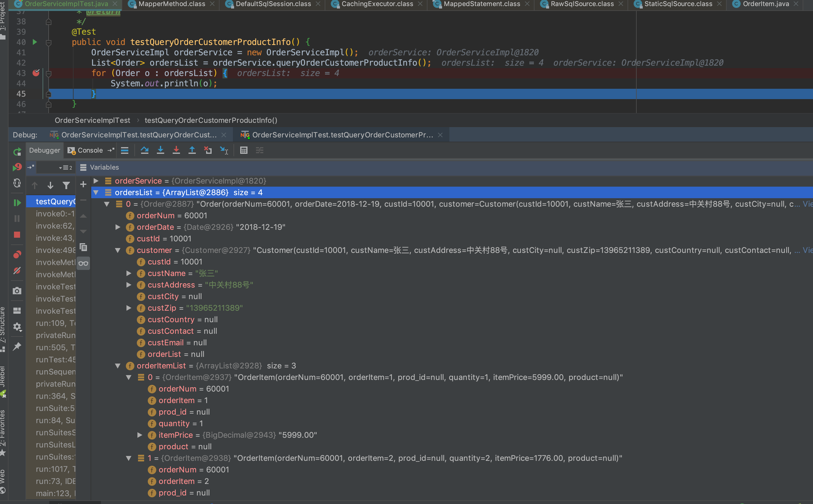Toggle Mute Breakpoints icon in debug sidebar
813x504 pixels.
pyautogui.click(x=17, y=271)
